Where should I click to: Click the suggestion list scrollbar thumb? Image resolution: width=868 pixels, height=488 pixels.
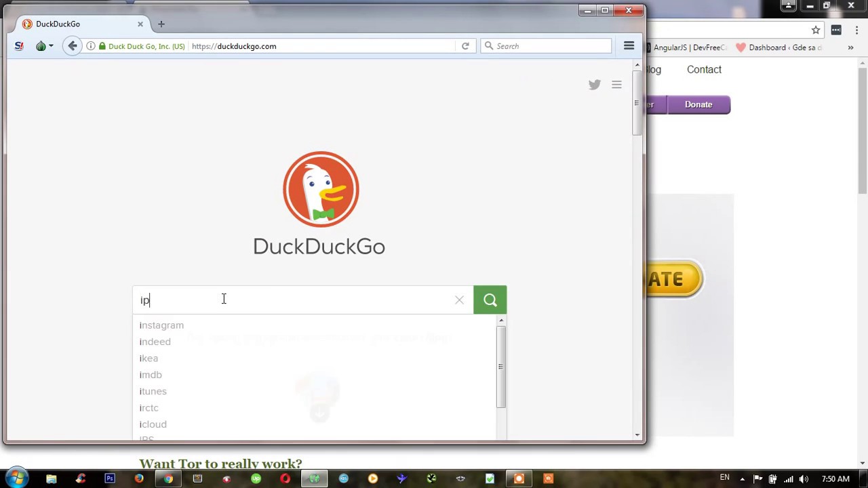coord(501,367)
